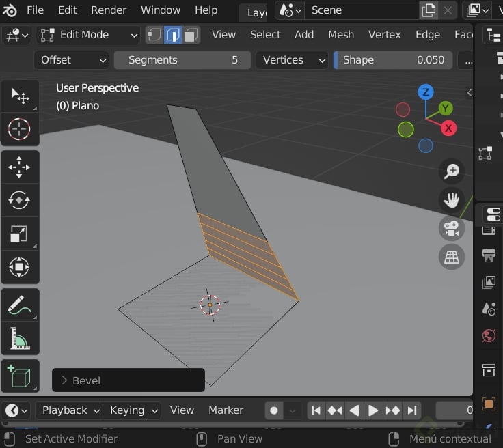Screen dimensions: 503x448
Task: Toggle auto keying record button
Action: coord(274,410)
